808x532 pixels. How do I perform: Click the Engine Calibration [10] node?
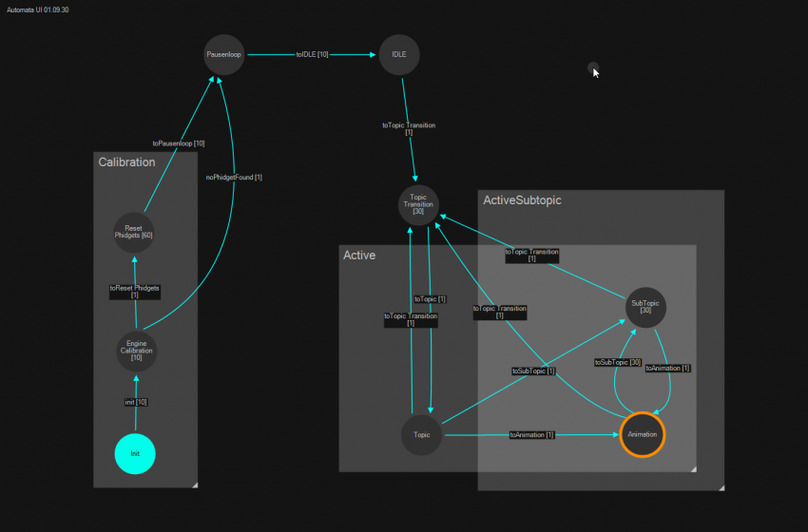pos(136,351)
